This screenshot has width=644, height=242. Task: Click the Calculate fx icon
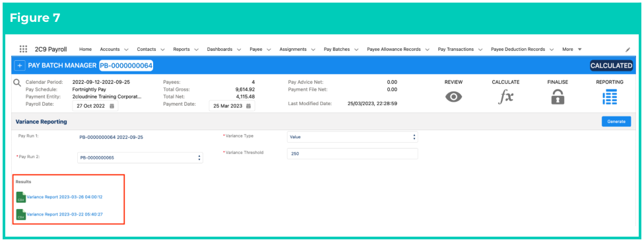coord(505,97)
